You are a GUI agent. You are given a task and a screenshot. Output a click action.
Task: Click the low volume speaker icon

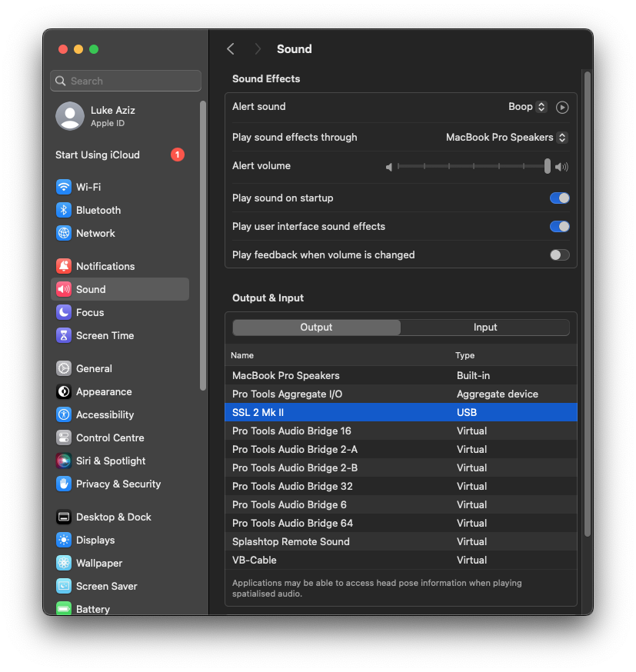388,167
